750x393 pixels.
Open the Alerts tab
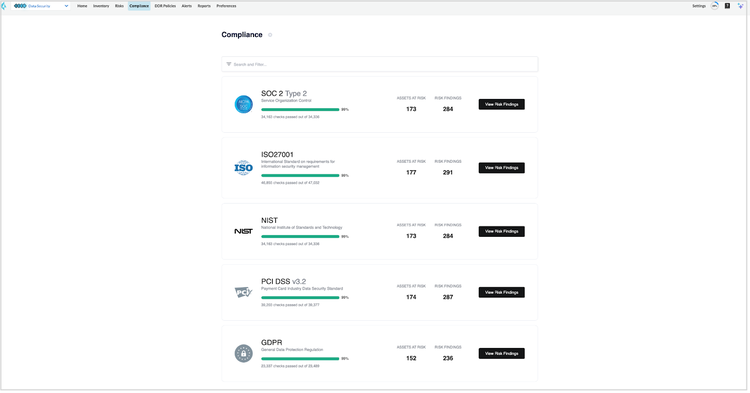point(187,6)
